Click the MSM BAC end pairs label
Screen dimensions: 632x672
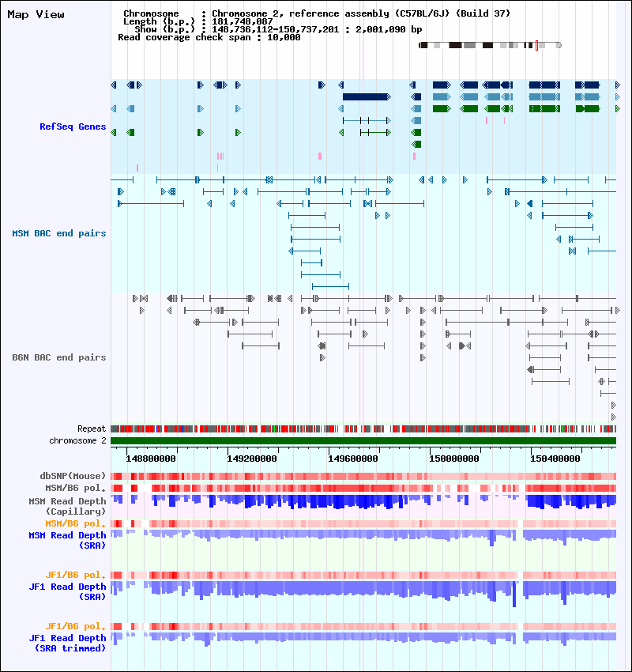(x=59, y=233)
